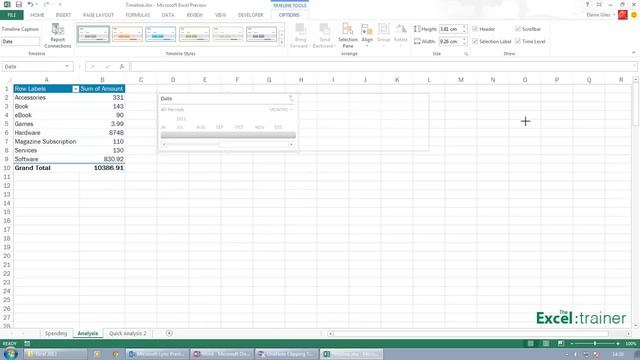This screenshot has height=360, width=640.
Task: Click the Undo arrow icon
Action: [x=30, y=4]
